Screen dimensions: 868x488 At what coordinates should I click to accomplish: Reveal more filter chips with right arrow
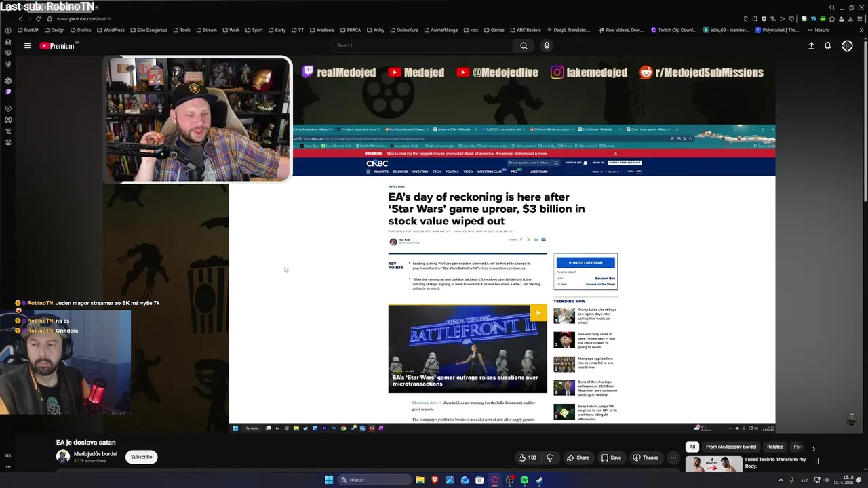click(x=814, y=448)
